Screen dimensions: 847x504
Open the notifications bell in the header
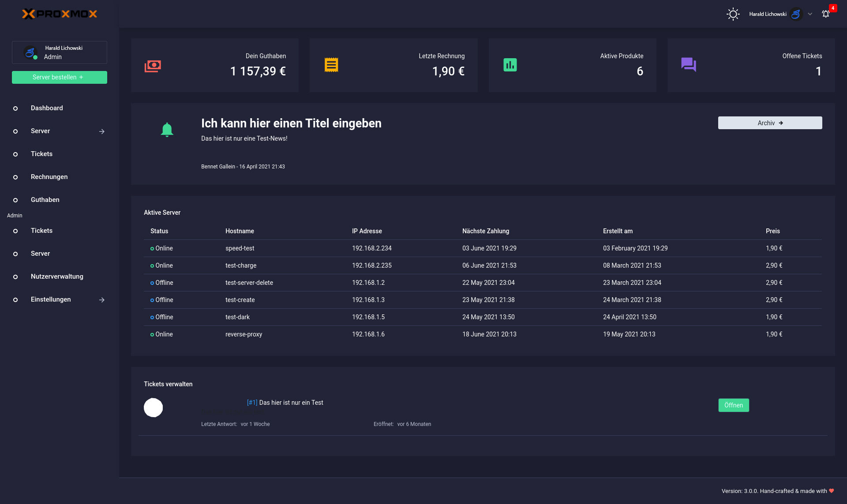click(x=826, y=14)
